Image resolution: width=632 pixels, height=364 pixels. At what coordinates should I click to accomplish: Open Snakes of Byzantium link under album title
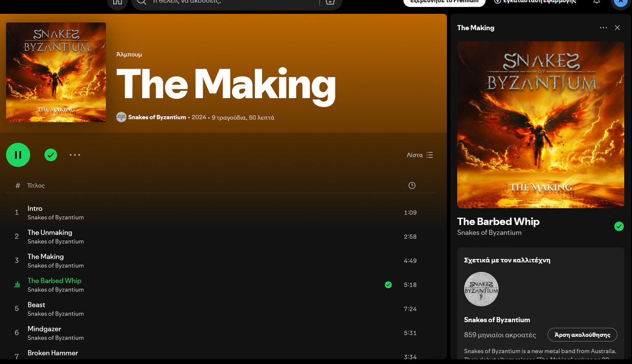pos(157,117)
